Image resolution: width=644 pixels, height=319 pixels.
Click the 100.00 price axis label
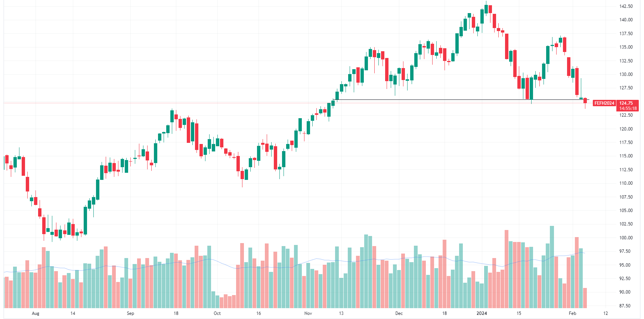(x=626, y=238)
